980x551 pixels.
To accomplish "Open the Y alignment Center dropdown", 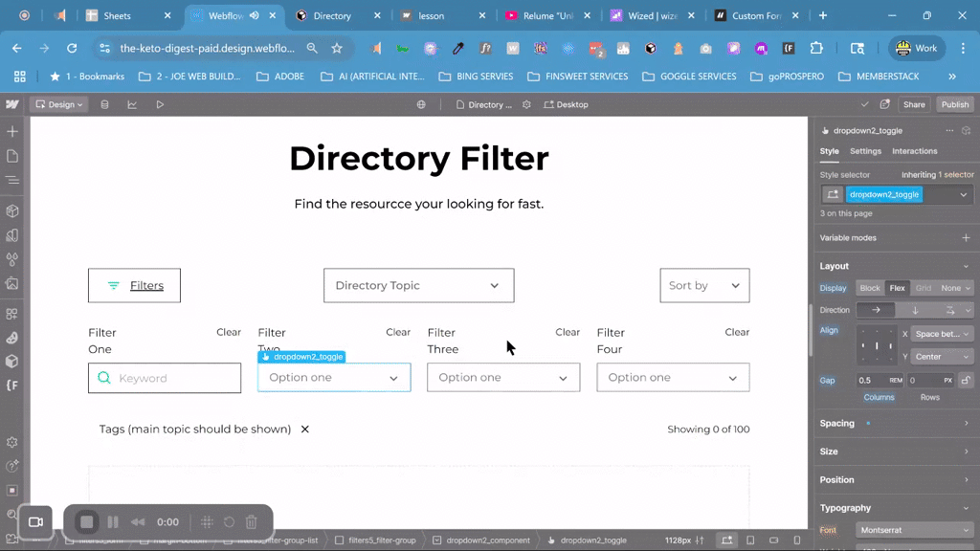I will click(942, 357).
